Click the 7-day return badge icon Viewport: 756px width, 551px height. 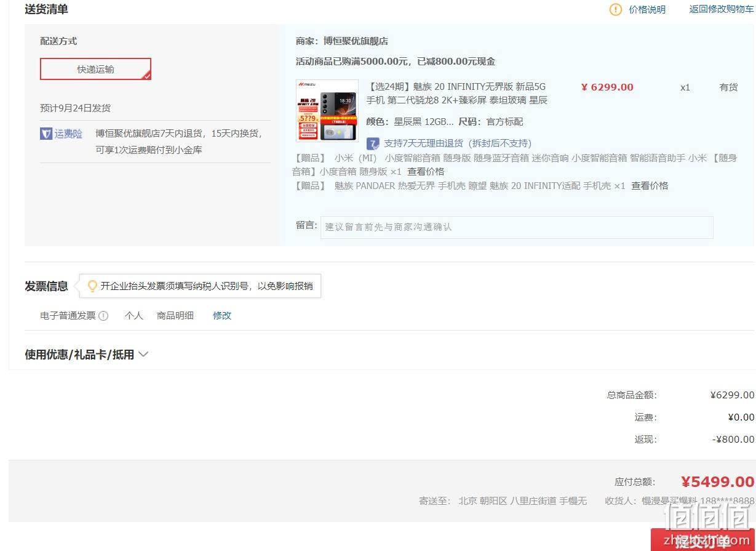[x=373, y=143]
